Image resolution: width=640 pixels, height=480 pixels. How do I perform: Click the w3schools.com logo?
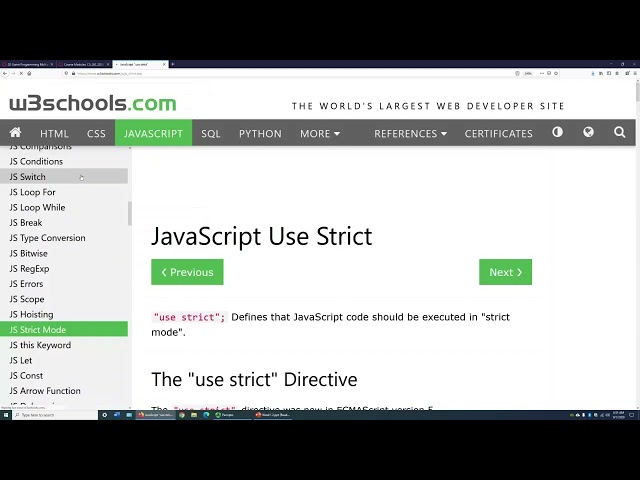coord(93,103)
